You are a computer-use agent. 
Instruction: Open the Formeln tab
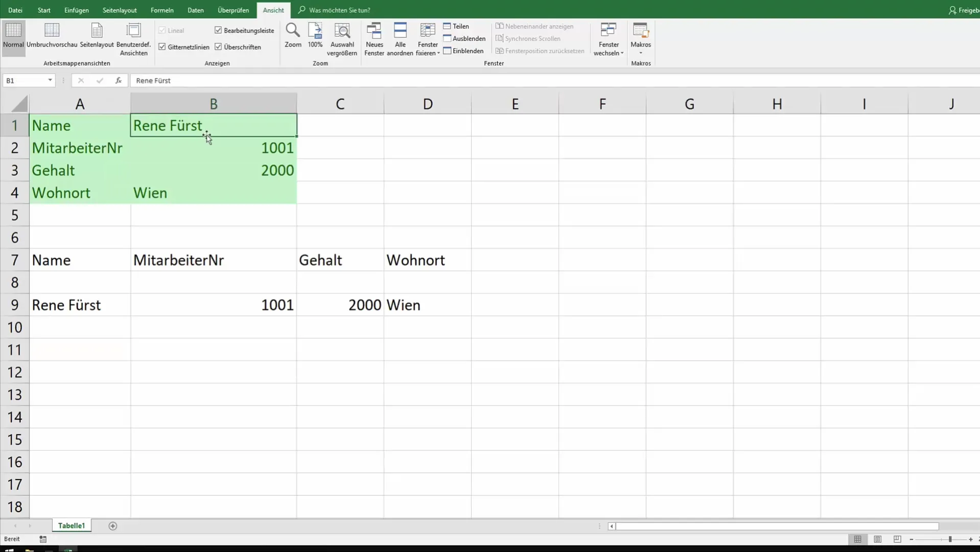click(162, 10)
